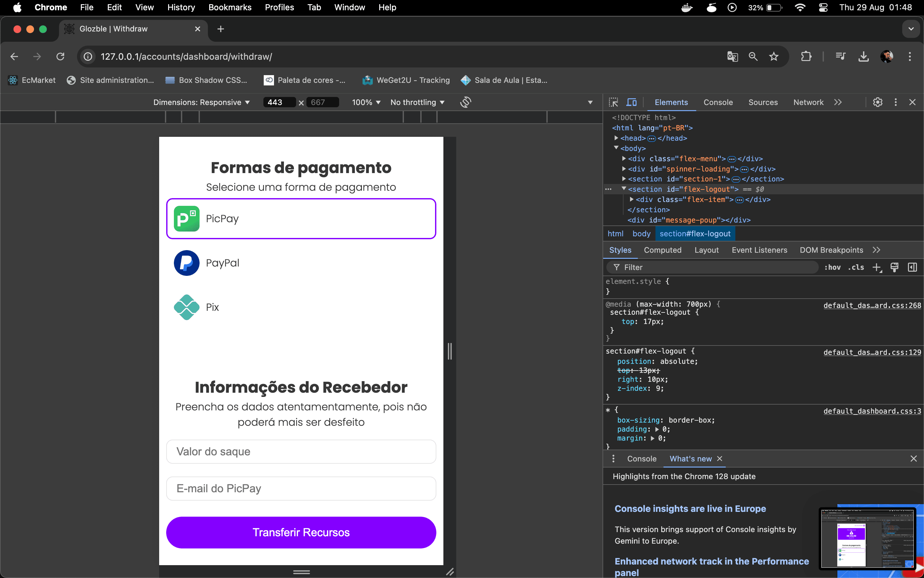The height and width of the screenshot is (578, 924).
Task: Show more DevTools panel tabs
Action: pos(838,102)
